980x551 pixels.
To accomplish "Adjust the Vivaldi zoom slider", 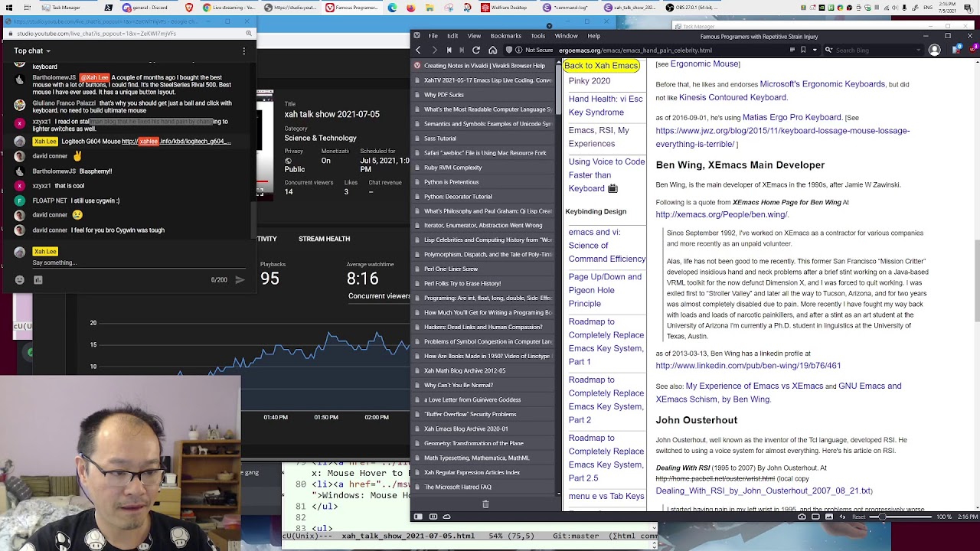I will point(900,517).
